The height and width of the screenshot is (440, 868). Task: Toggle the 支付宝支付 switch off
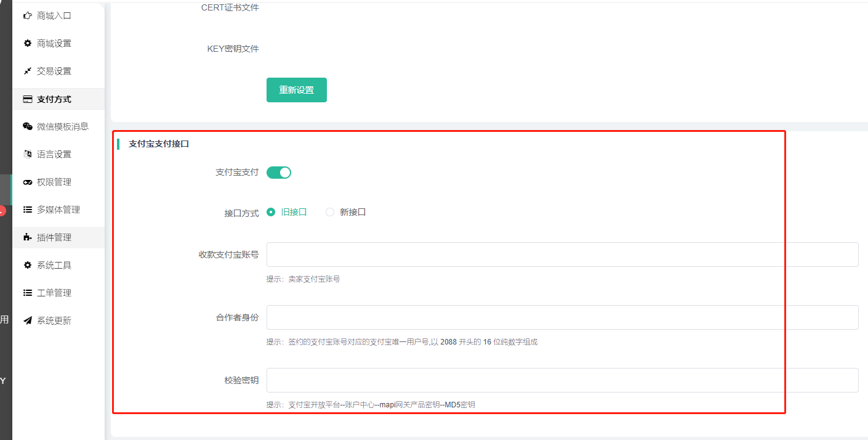279,173
